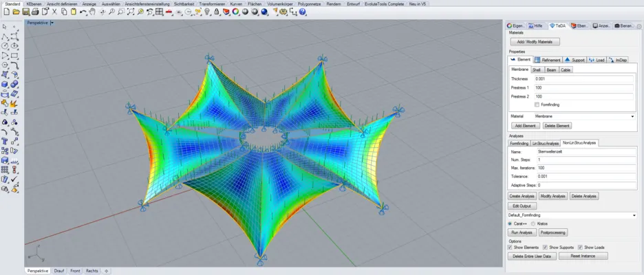The image size is (644, 275).
Task: Undo the last action with the arrow icon
Action: tap(83, 12)
